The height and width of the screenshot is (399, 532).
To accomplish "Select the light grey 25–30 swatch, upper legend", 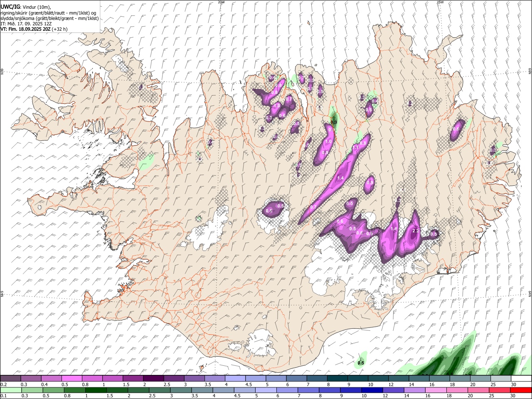I will [x=501, y=379].
